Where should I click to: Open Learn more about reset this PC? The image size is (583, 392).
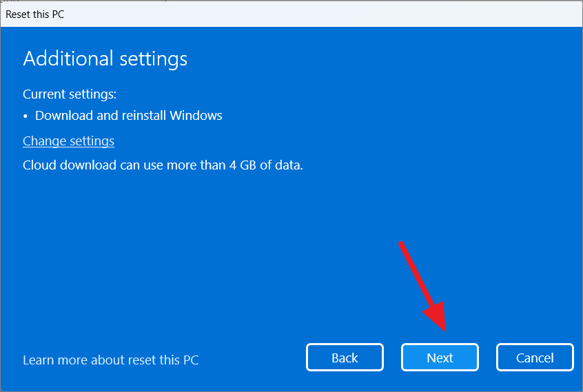tap(111, 360)
